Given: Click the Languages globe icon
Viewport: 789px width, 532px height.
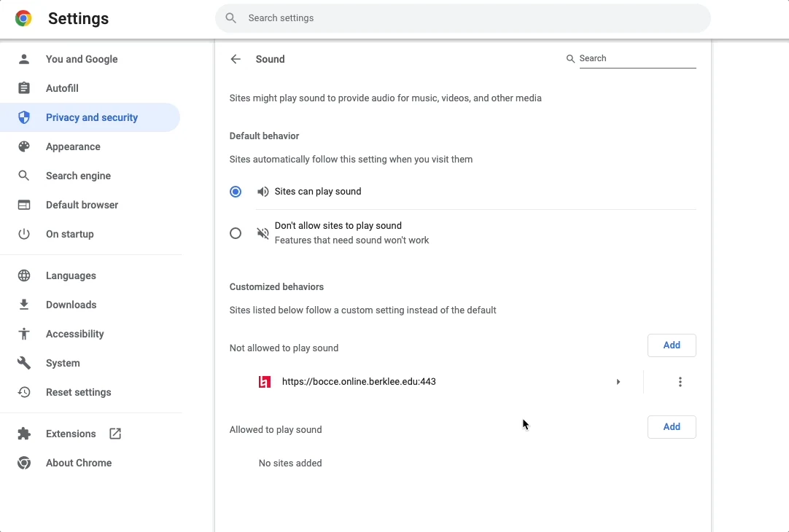Looking at the screenshot, I should pyautogui.click(x=23, y=275).
